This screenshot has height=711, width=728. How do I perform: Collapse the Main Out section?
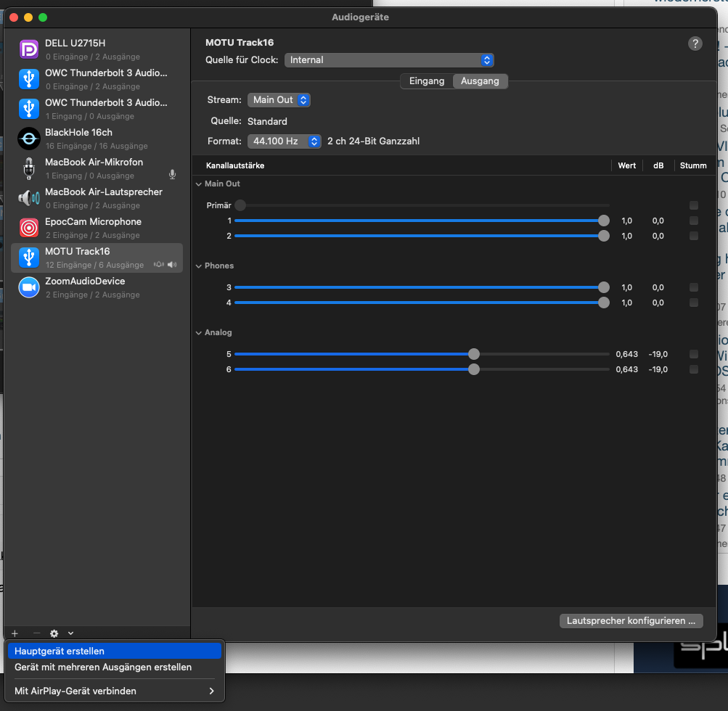pyautogui.click(x=199, y=184)
